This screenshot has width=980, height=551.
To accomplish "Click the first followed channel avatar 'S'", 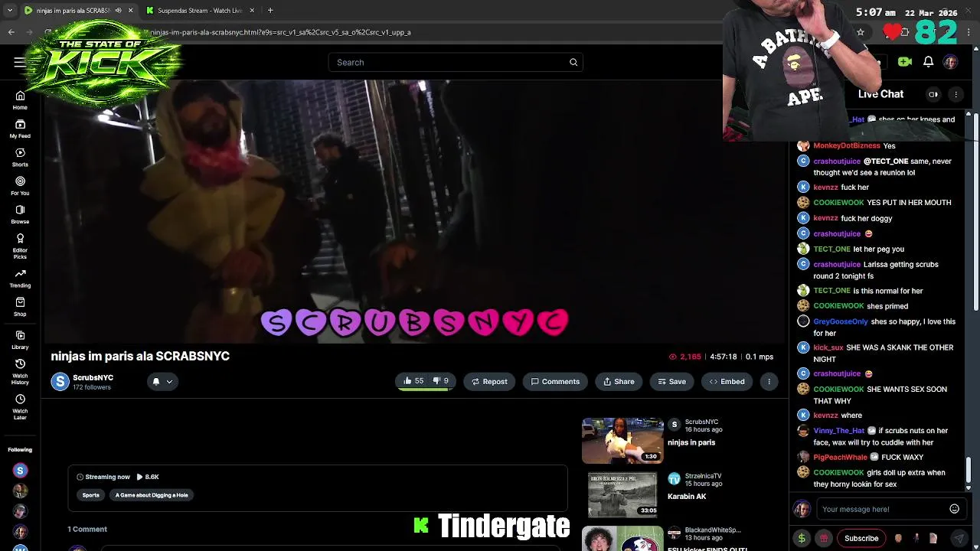I will [x=20, y=471].
